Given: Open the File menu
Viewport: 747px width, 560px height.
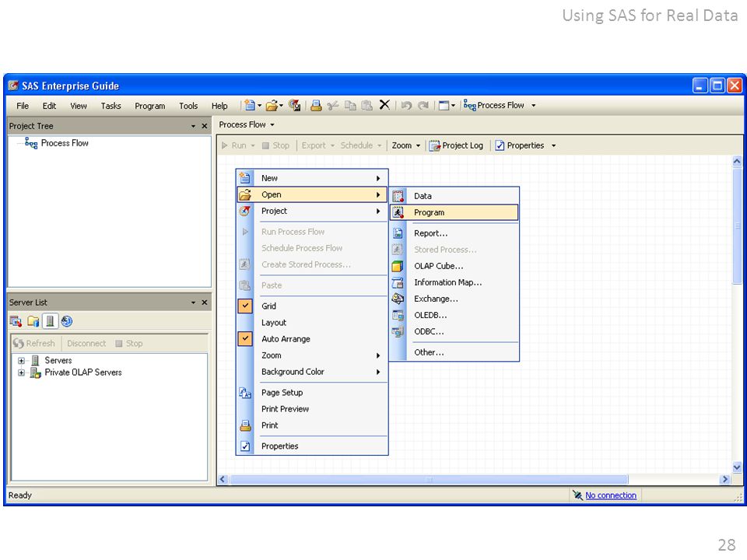Looking at the screenshot, I should (23, 106).
